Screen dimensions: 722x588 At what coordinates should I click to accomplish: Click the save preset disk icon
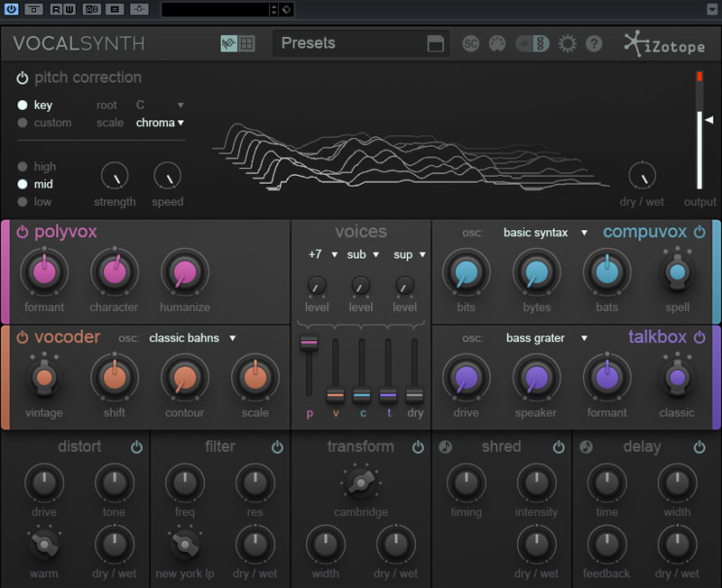pyautogui.click(x=435, y=43)
